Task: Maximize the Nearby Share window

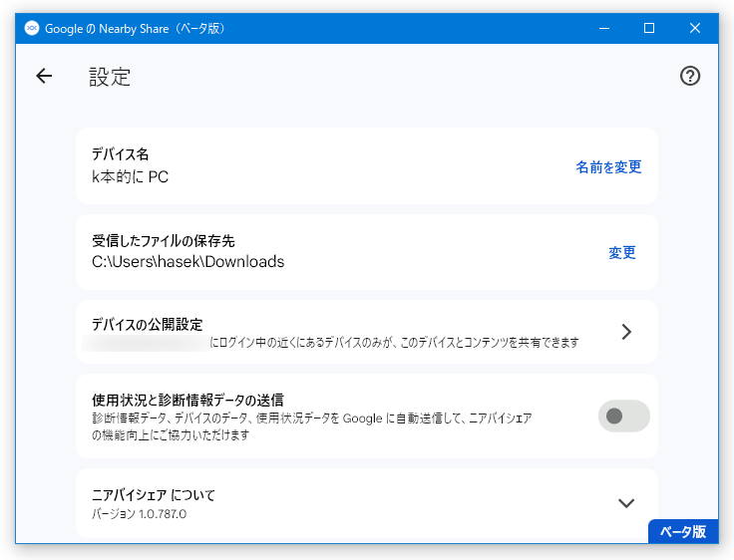Action: [649, 29]
